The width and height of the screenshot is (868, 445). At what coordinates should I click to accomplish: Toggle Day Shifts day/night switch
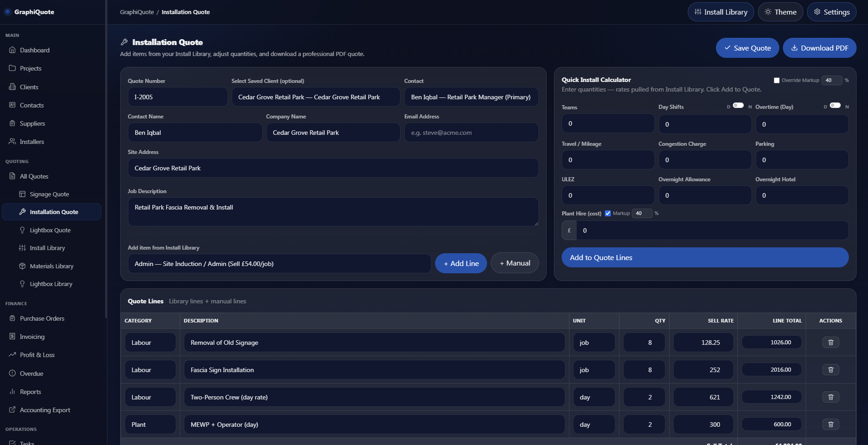click(738, 106)
